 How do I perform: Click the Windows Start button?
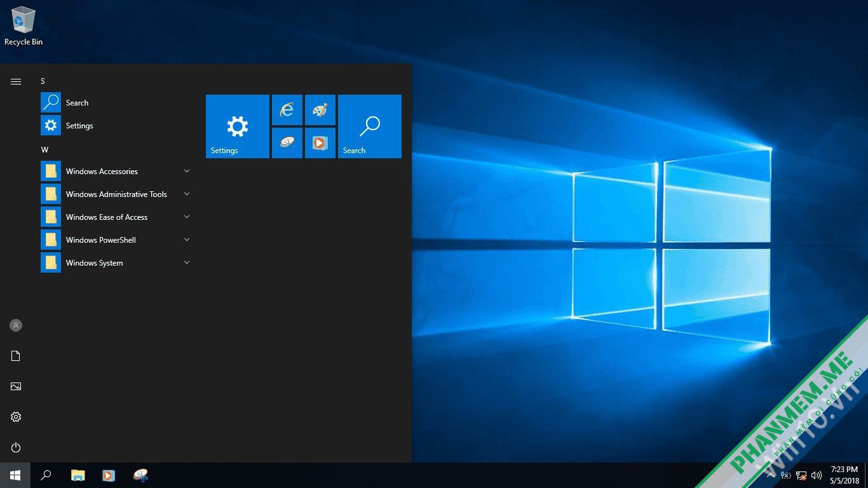(x=15, y=475)
